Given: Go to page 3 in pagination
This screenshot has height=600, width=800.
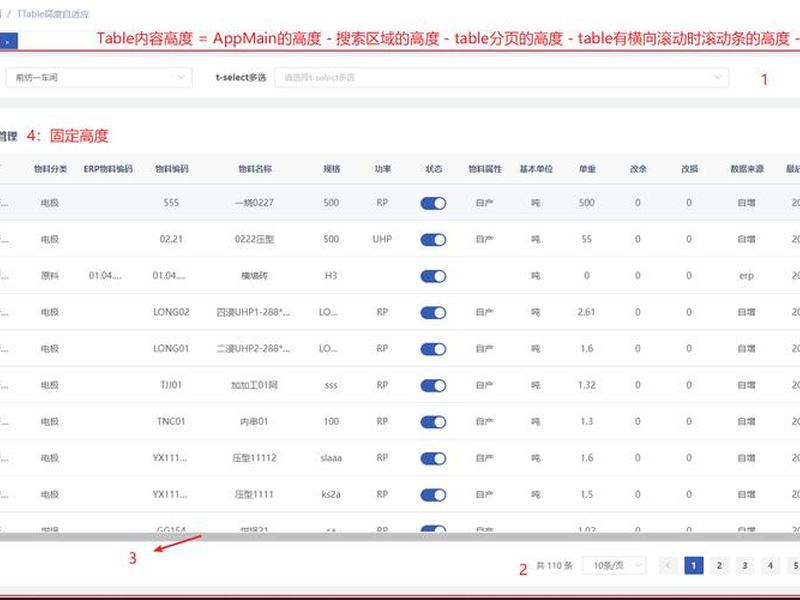Looking at the screenshot, I should coord(744,565).
